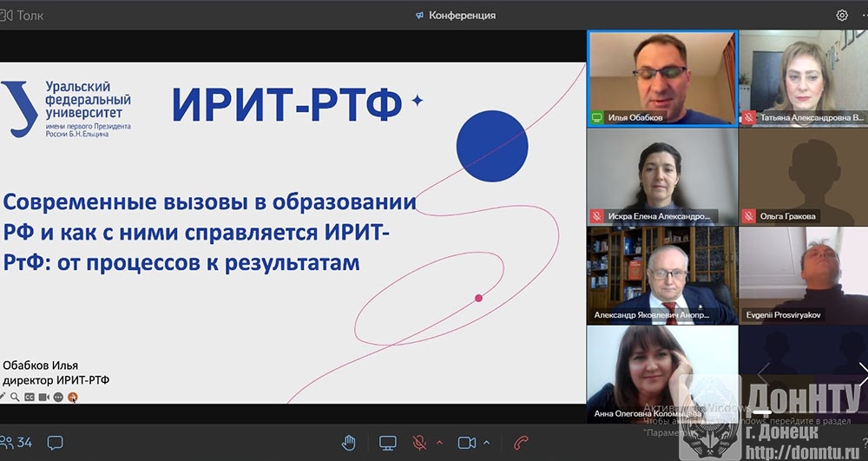
Task: Toggle CC subtitles on the slide toolbar
Action: 30,397
